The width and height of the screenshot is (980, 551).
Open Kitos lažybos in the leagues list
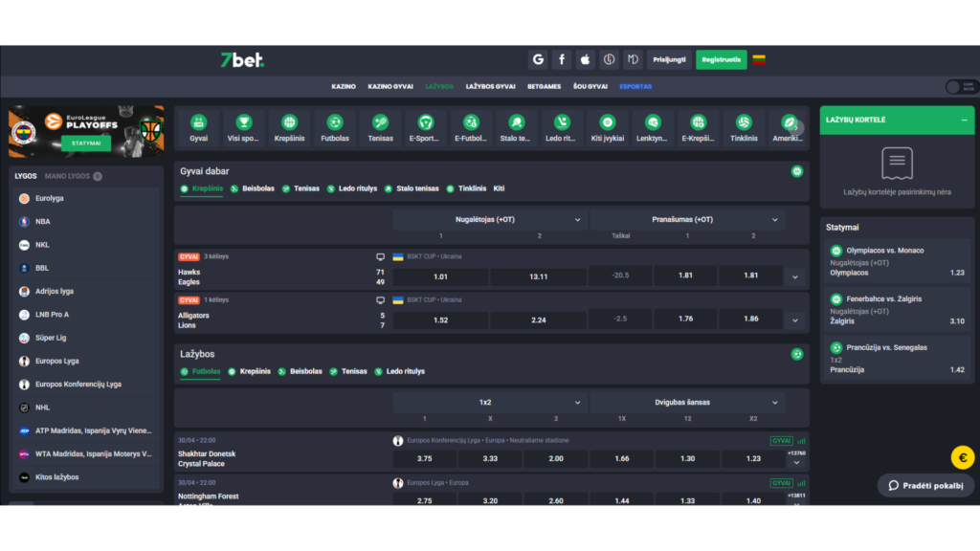[87, 477]
